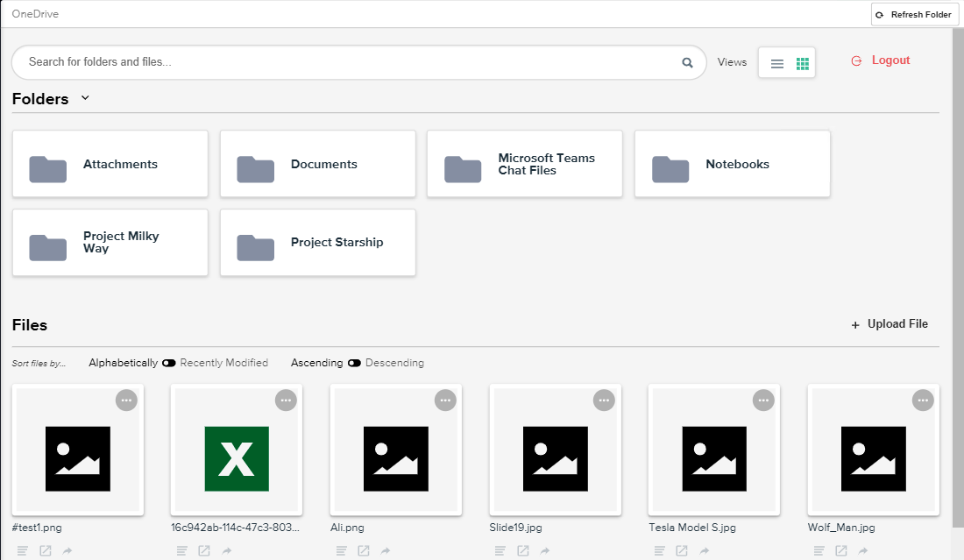Open the Attachments folder

110,164
